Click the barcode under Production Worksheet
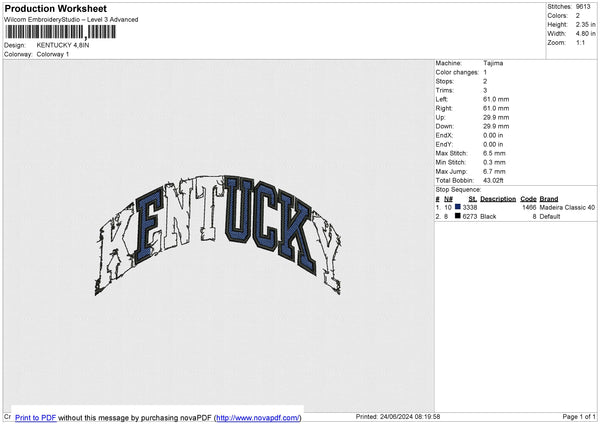600x424 pixels. tap(60, 32)
